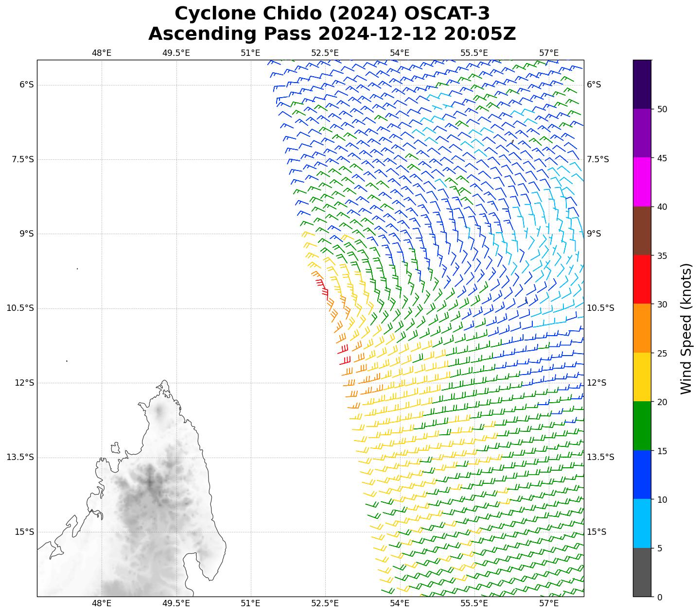
Task: Select the dark purple top colorbar segment
Action: tap(642, 84)
